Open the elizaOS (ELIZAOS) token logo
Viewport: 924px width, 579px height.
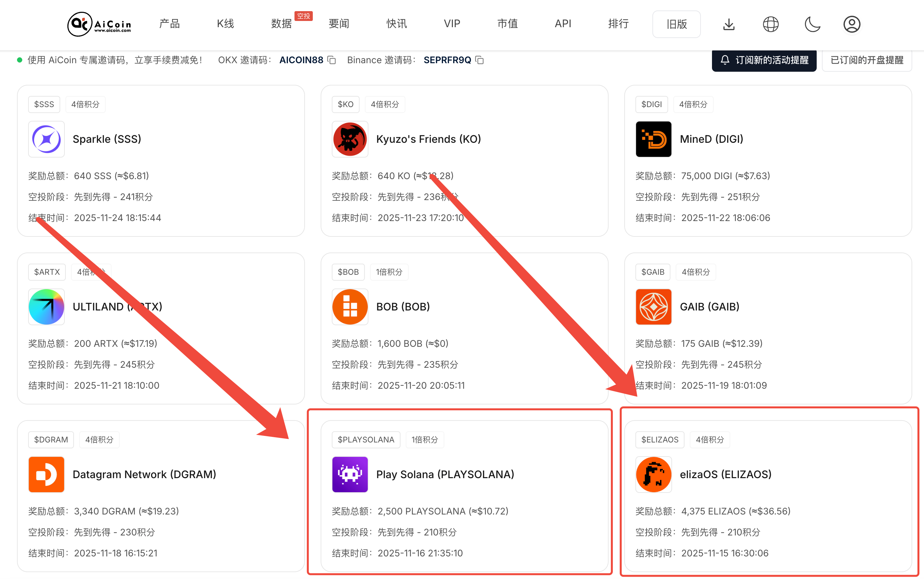coord(653,474)
